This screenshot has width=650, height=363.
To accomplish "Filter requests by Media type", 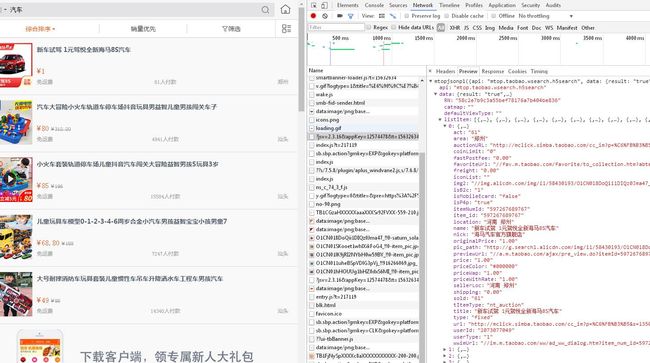I will click(x=506, y=27).
